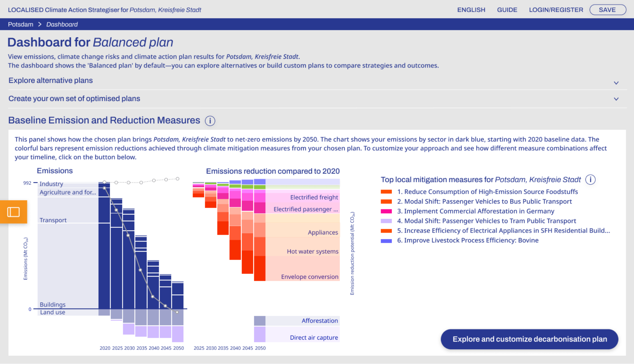Click pink swatch for Commercial Afforestation measure
The height and width of the screenshot is (364, 634).
pos(386,211)
